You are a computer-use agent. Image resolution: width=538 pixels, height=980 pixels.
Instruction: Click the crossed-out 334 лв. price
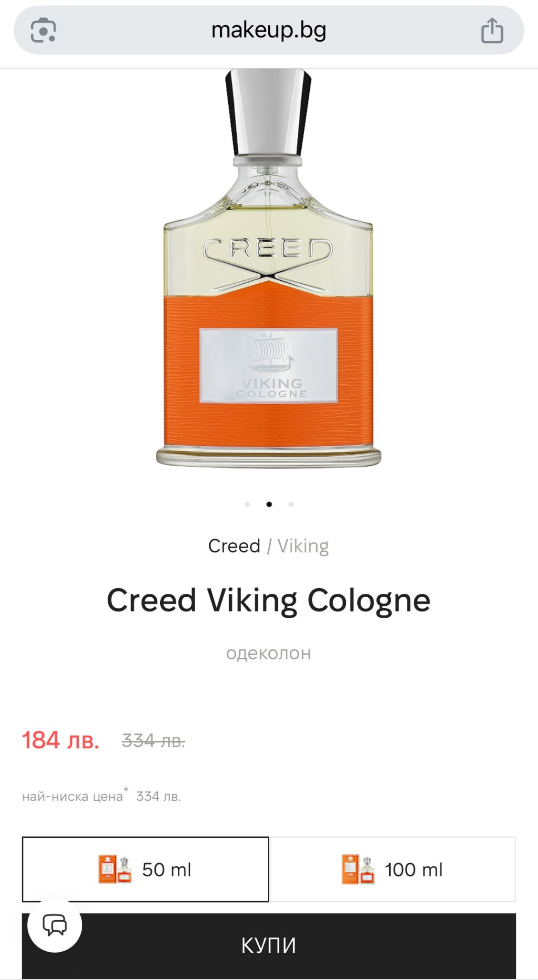(x=154, y=741)
